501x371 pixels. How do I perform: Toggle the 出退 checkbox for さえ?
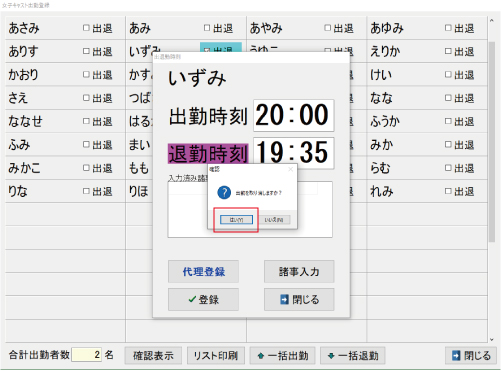pos(86,98)
